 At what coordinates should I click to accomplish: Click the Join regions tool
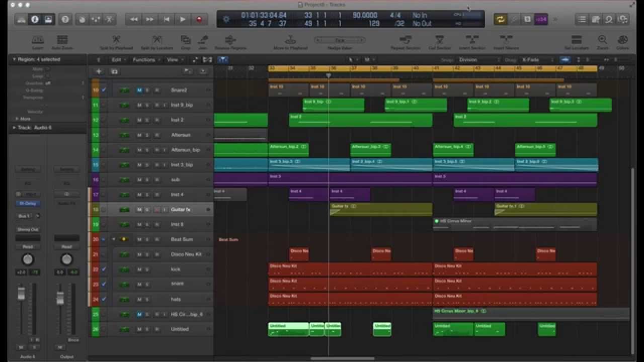coord(203,42)
